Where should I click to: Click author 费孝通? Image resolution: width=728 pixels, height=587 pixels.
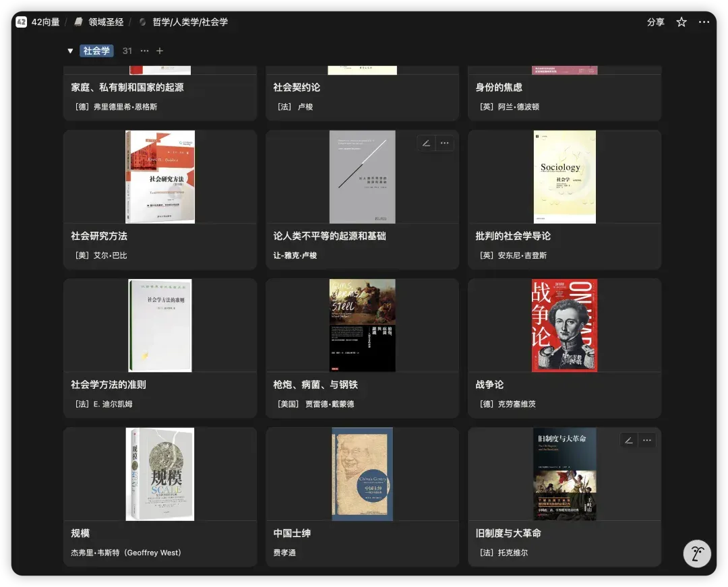284,553
